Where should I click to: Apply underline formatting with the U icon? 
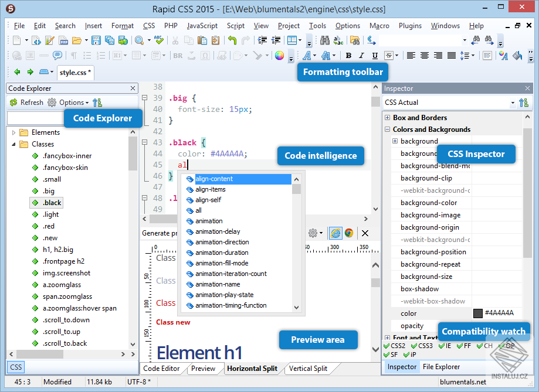(374, 56)
